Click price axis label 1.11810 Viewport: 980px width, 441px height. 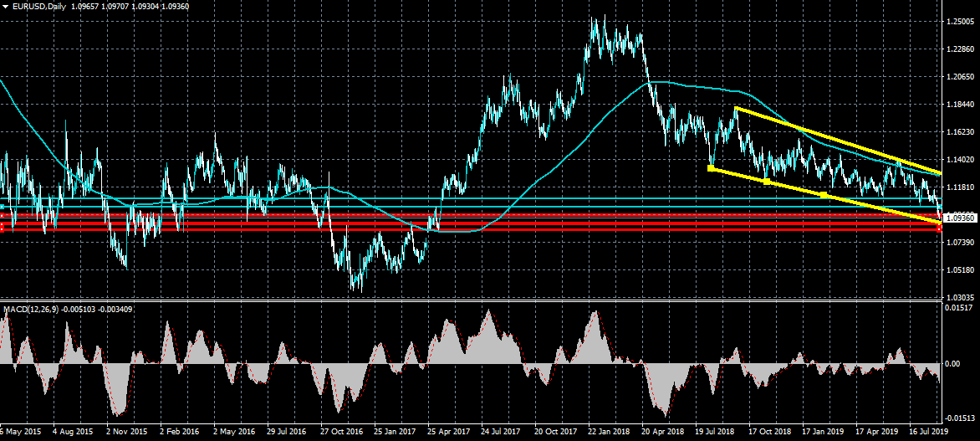pyautogui.click(x=959, y=187)
